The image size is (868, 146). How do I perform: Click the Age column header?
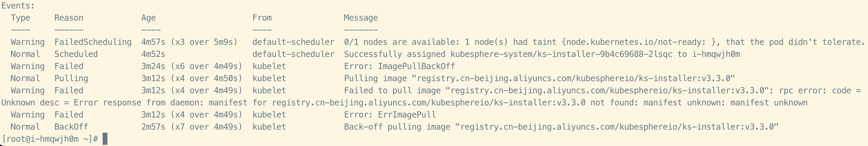click(148, 18)
